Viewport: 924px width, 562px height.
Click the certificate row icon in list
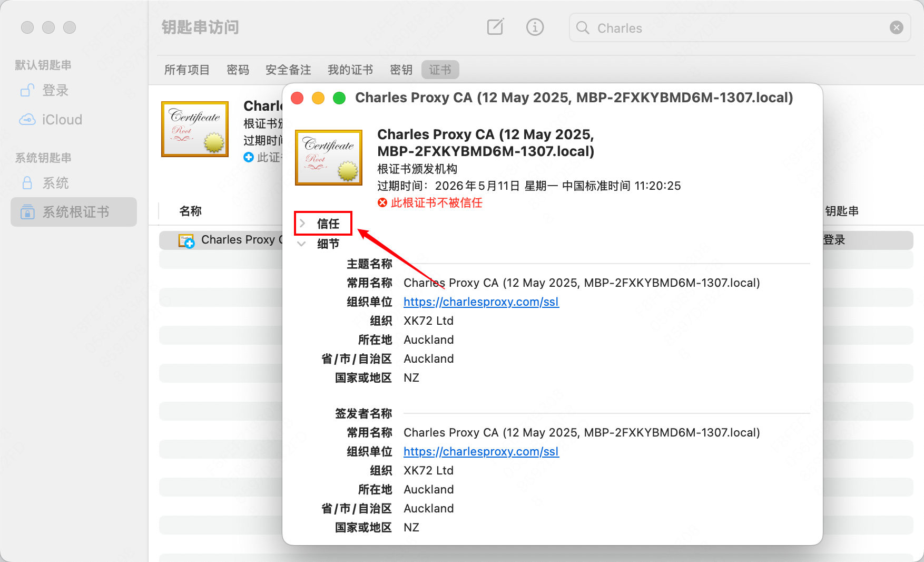(186, 241)
